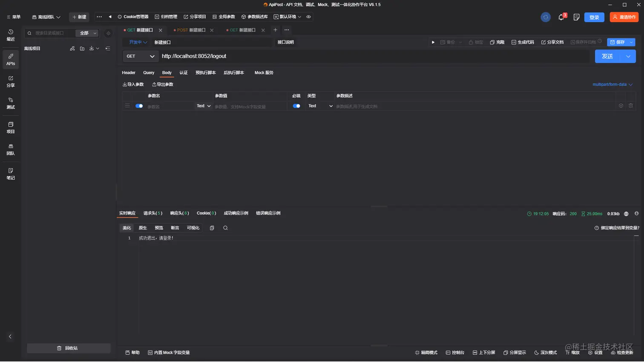This screenshot has height=362, width=644.
Task: Open the 默认环境 environment dropdown
Action: pos(289,17)
